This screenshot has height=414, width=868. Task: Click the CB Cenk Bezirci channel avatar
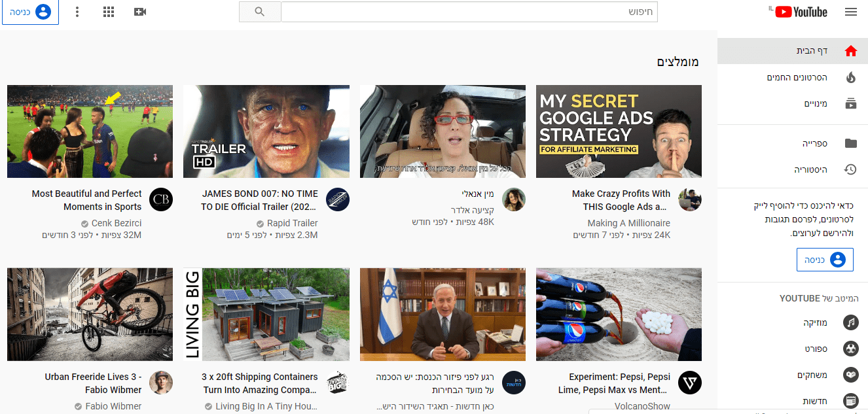pos(161,200)
